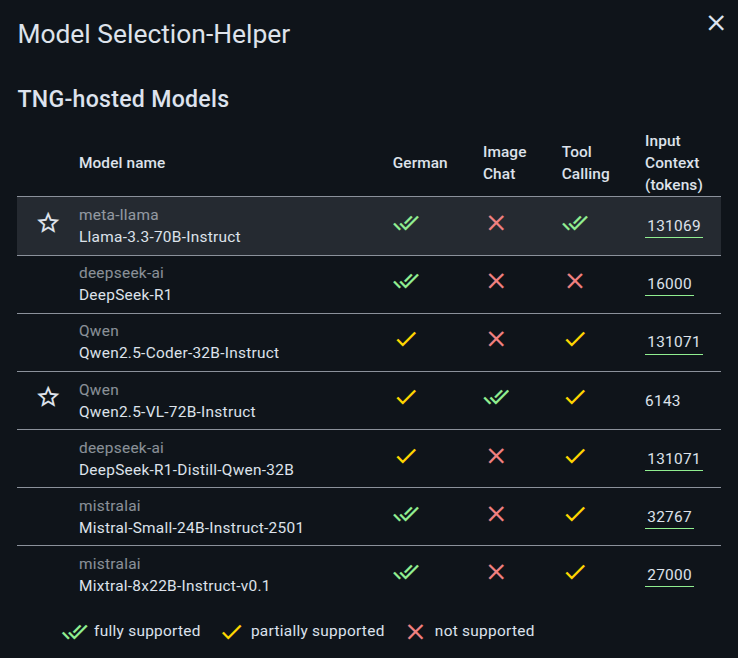Click the Tool Calling column header
The image size is (738, 658).
[585, 163]
